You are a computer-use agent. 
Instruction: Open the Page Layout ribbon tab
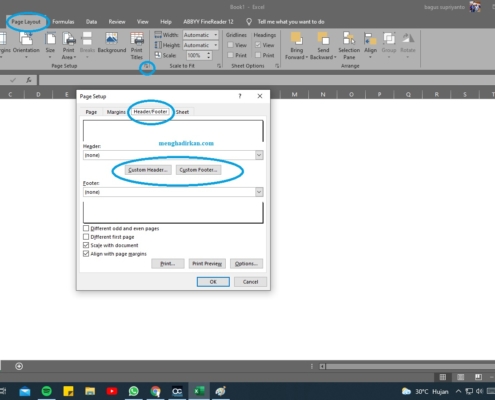tap(26, 22)
